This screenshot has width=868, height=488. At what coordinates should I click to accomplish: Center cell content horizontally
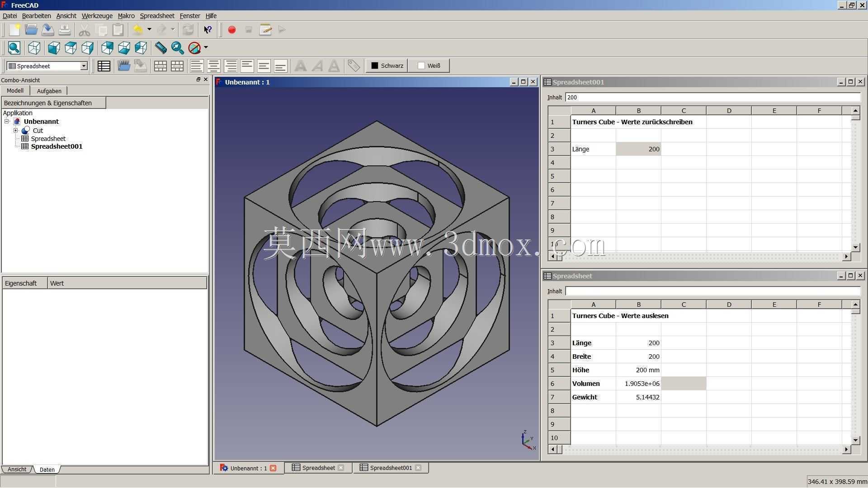(x=213, y=66)
